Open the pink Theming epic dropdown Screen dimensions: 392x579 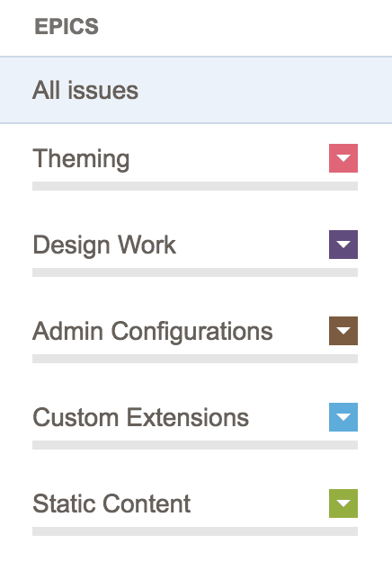point(343,158)
